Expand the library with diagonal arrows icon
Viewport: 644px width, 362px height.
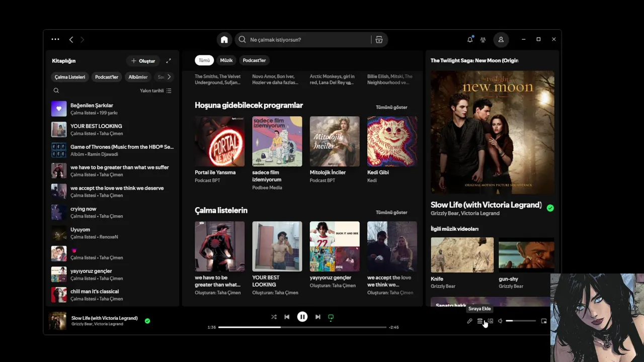point(169,61)
